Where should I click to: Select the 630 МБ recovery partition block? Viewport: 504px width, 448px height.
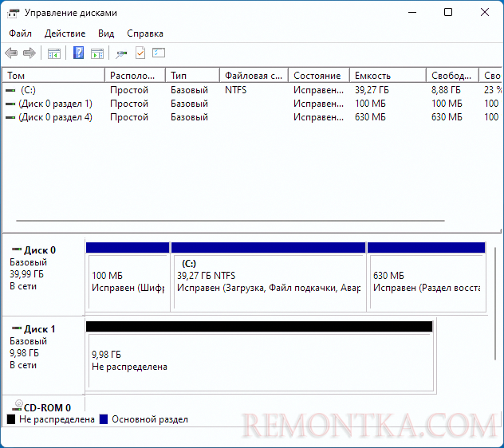click(x=427, y=277)
